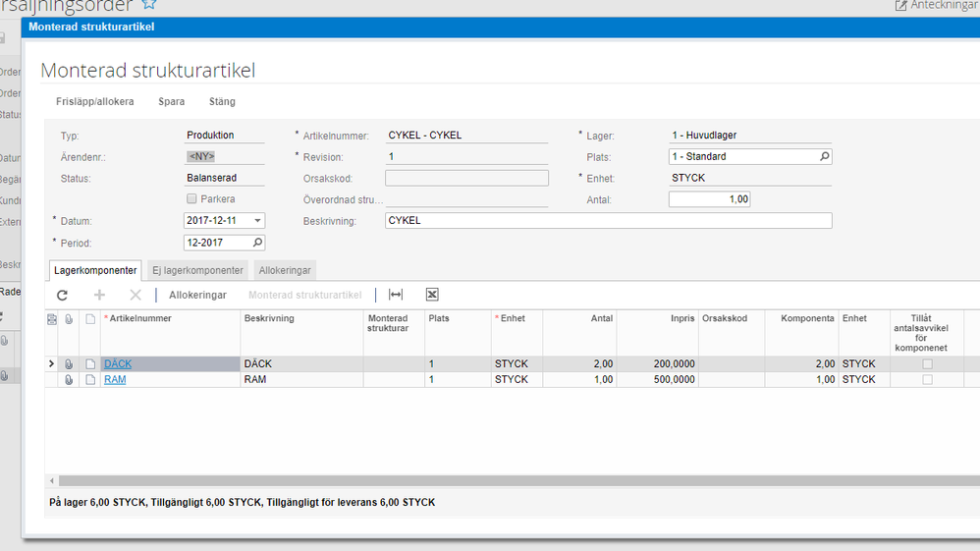The image size is (980, 551).
Task: Expand the DÄCK row arrow indicator
Action: coord(52,364)
